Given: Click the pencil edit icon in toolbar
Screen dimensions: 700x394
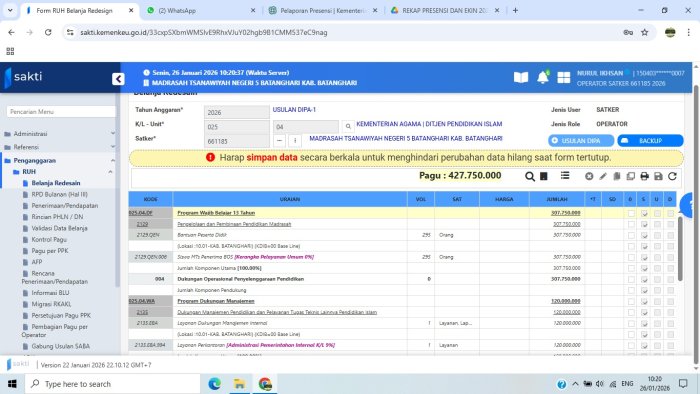Looking at the screenshot, I should (x=603, y=176).
